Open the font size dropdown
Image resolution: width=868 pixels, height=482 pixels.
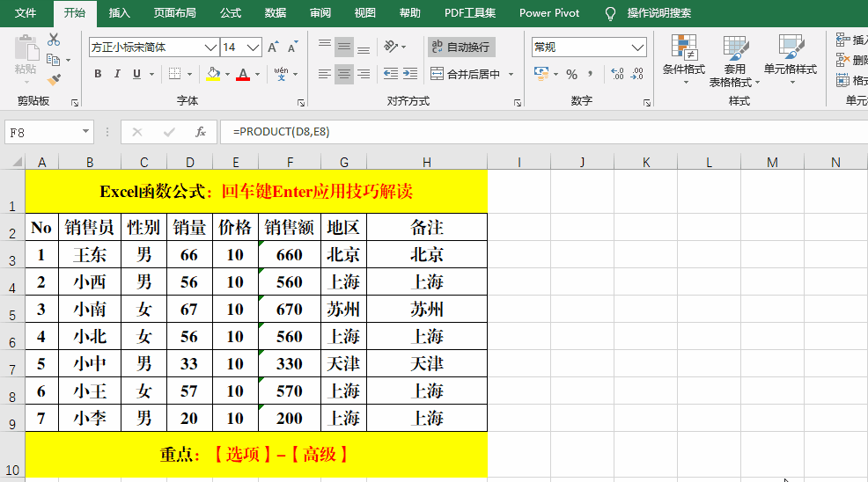[x=254, y=47]
